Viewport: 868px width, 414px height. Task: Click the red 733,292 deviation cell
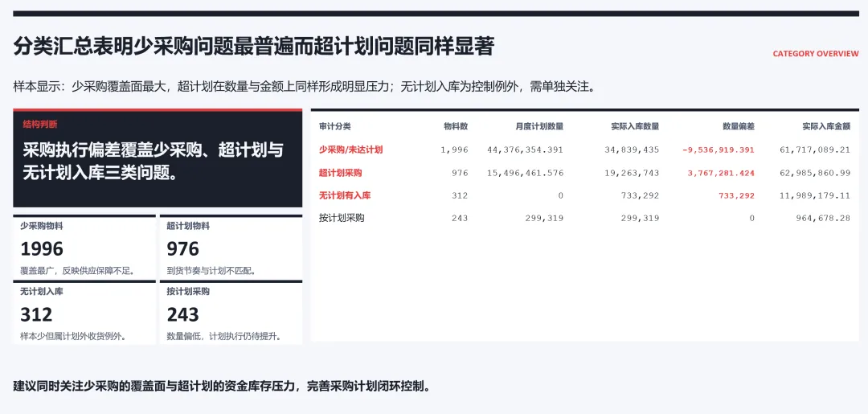(x=737, y=196)
